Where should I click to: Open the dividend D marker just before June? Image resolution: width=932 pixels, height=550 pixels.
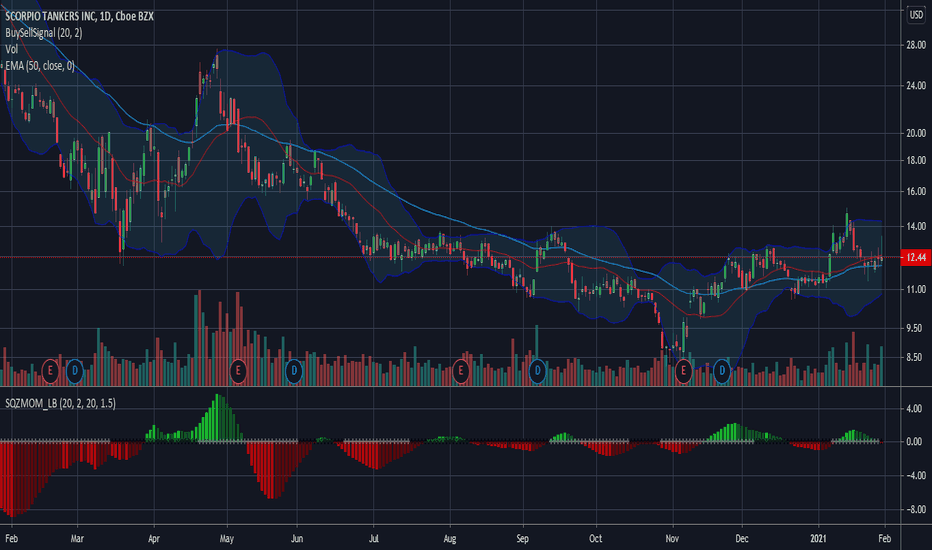point(294,371)
